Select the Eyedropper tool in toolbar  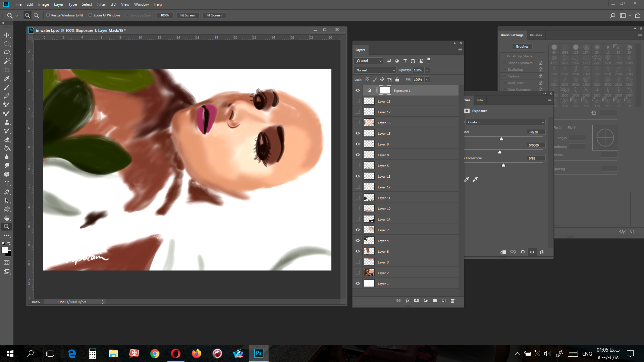[7, 78]
